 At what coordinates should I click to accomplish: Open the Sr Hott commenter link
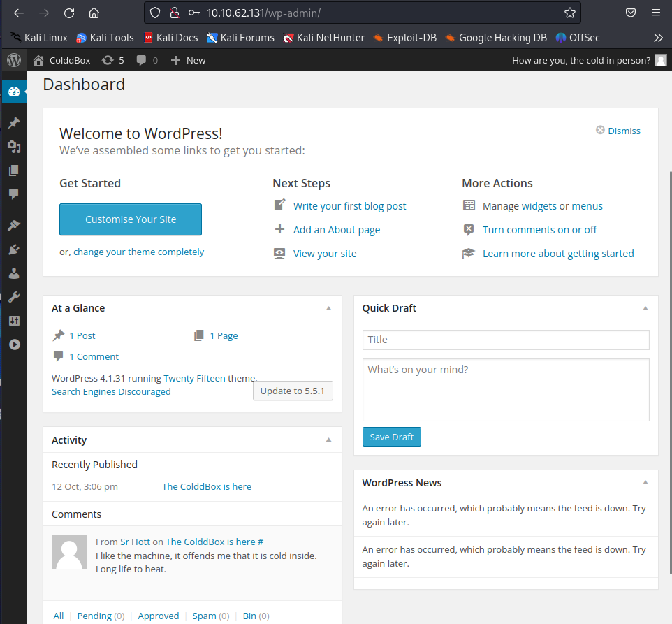click(x=135, y=542)
